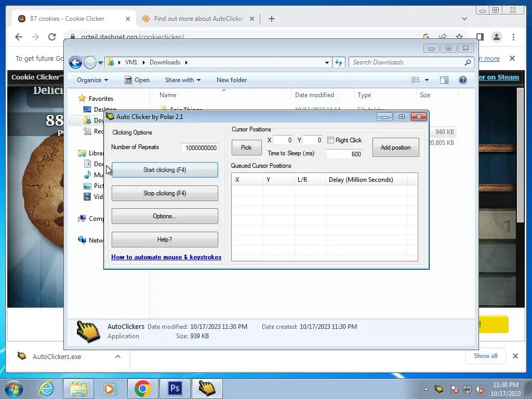Add position to the queue
The height and width of the screenshot is (399, 532).
pyautogui.click(x=395, y=147)
